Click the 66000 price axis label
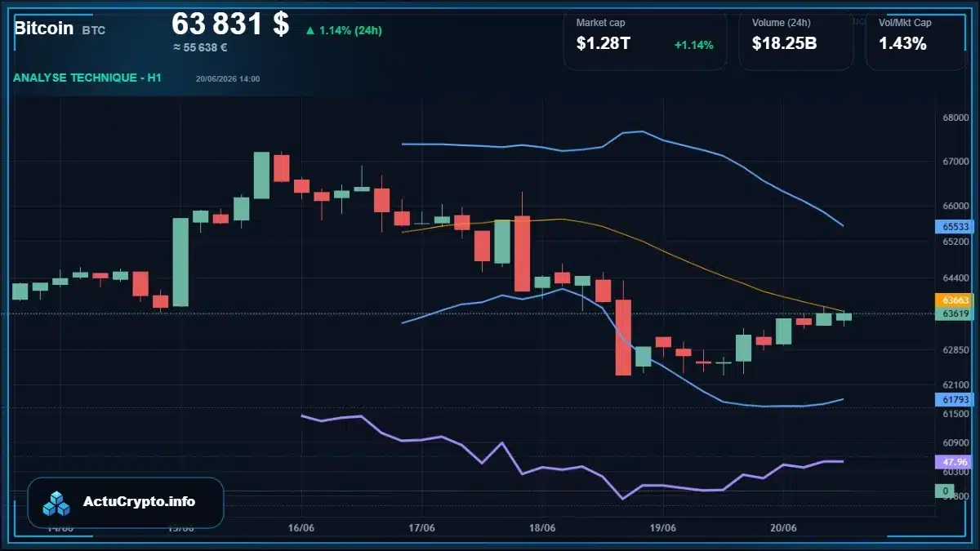 pos(955,206)
